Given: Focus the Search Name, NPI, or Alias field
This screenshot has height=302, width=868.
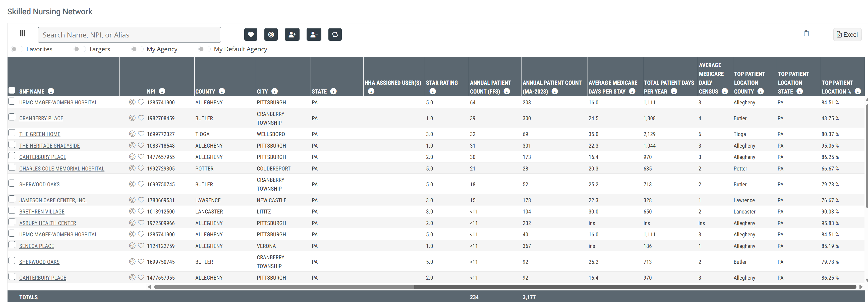Looking at the screenshot, I should pyautogui.click(x=129, y=35).
